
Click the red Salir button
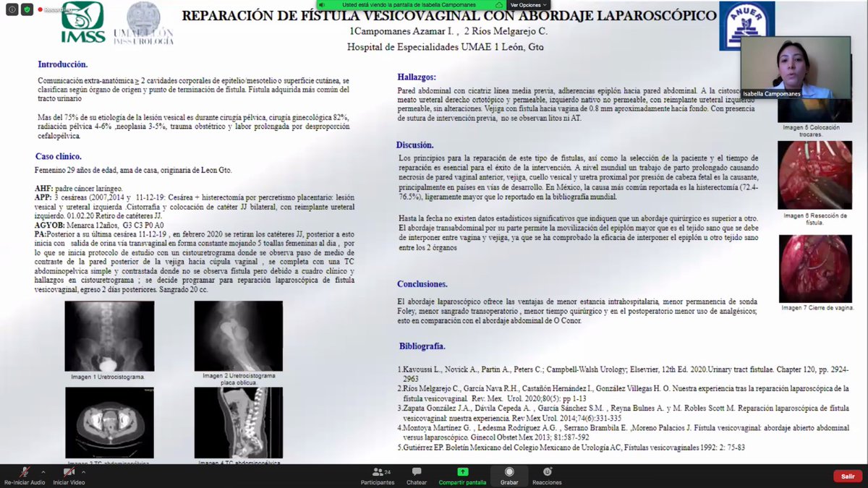(x=848, y=476)
